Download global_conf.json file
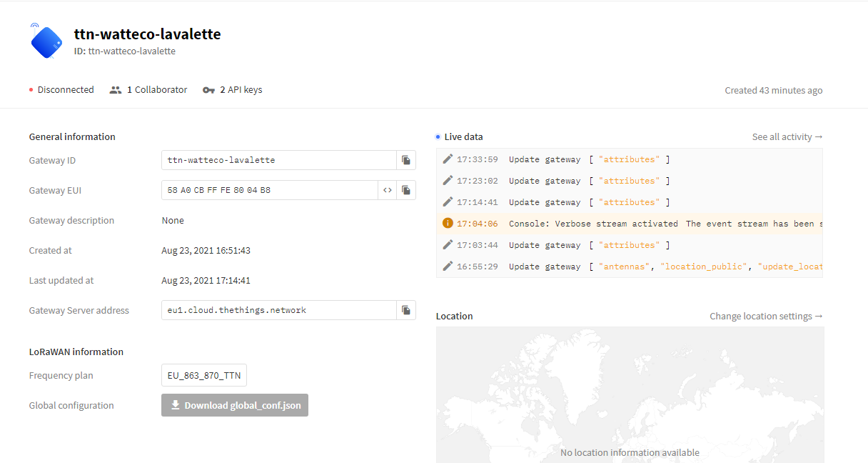The image size is (868, 463). click(235, 405)
